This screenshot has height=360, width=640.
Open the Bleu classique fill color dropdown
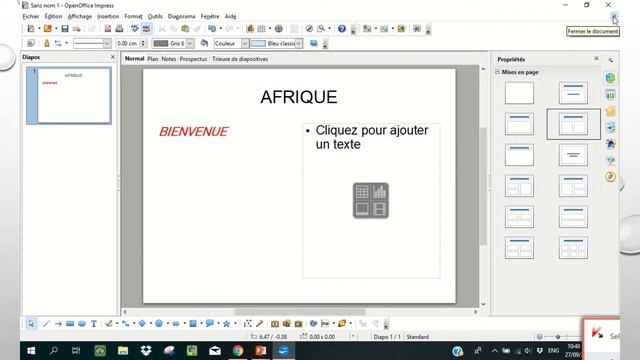[x=299, y=43]
